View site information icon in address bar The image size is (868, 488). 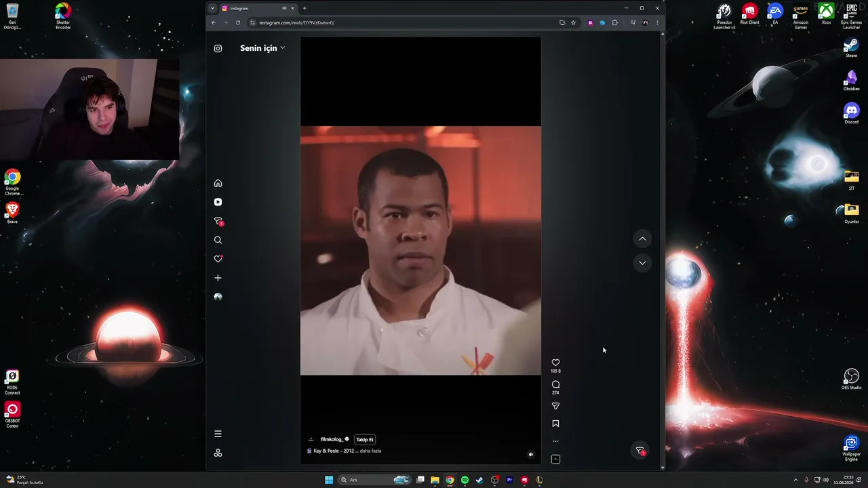point(253,22)
